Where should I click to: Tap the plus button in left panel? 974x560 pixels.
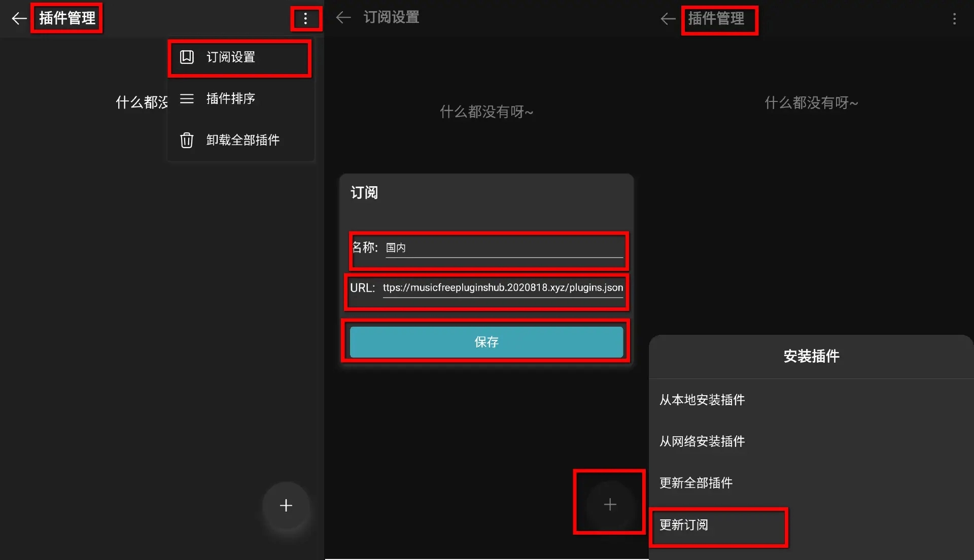point(286,505)
